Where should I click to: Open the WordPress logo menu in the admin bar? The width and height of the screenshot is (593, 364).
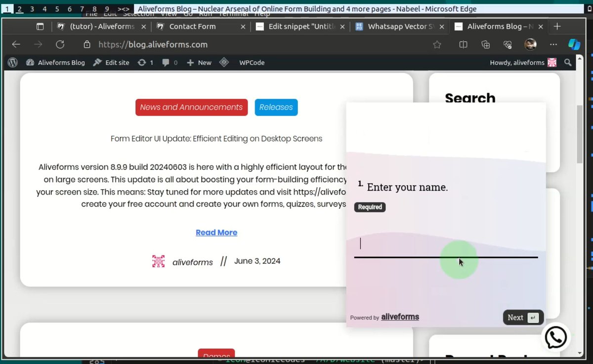tap(13, 63)
